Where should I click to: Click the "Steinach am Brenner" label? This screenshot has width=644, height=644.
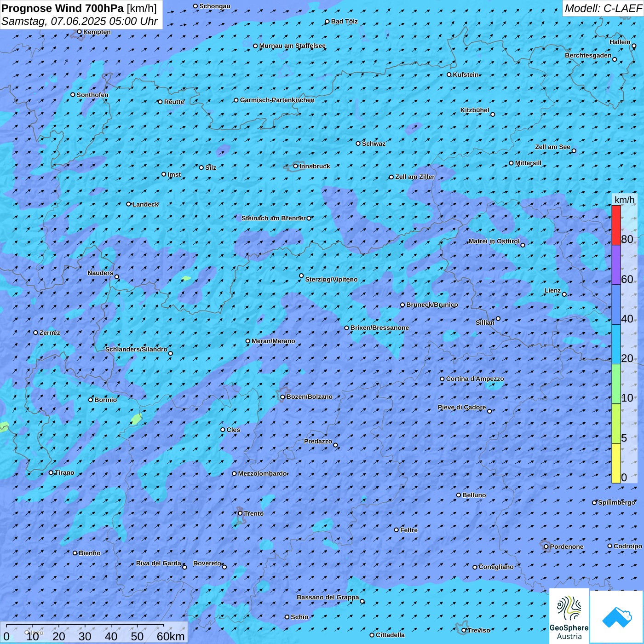pos(273,218)
